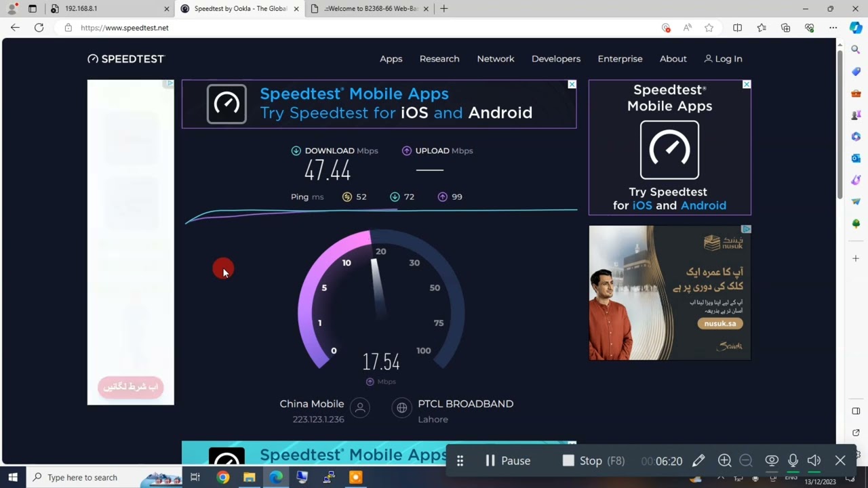This screenshot has width=868, height=488.
Task: Toggle the recorder webcam
Action: [772, 461]
